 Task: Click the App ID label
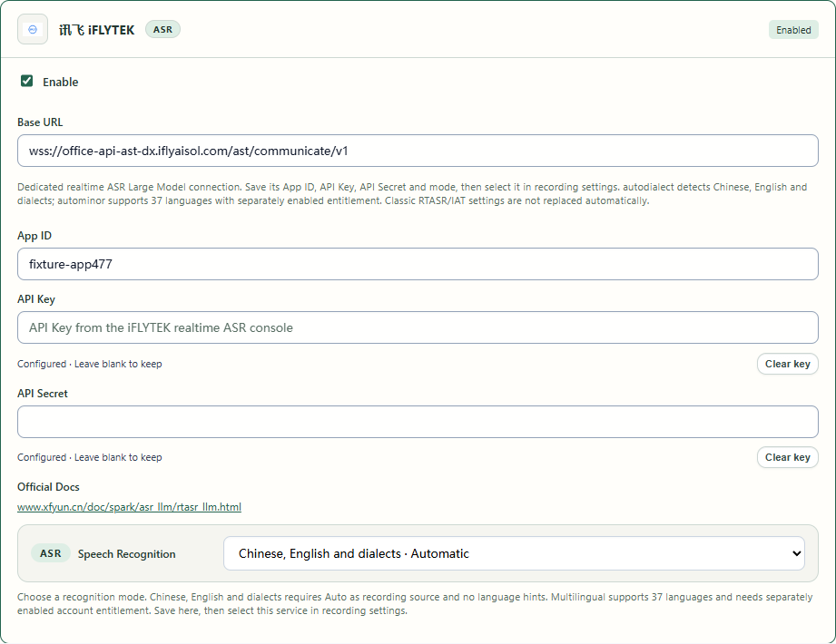[x=34, y=236]
